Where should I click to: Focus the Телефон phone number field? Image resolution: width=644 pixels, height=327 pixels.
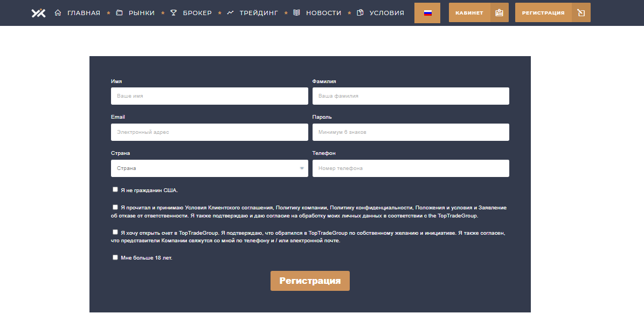[x=411, y=168]
